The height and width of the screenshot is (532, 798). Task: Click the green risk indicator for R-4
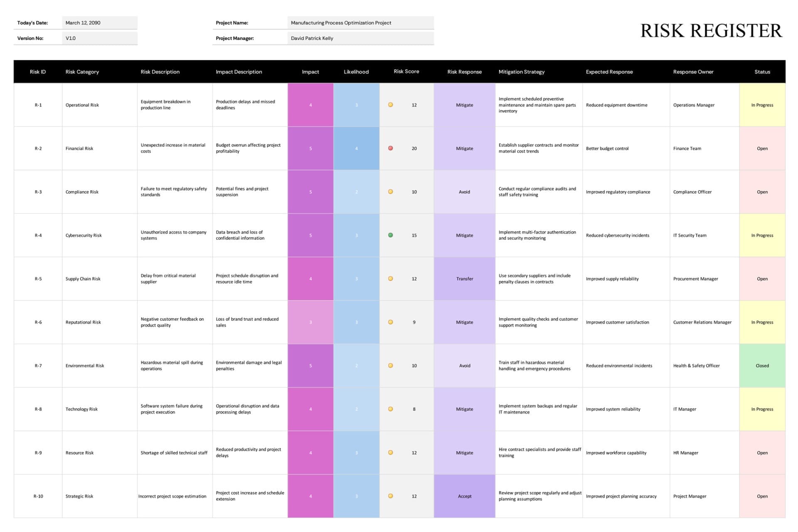[391, 235]
